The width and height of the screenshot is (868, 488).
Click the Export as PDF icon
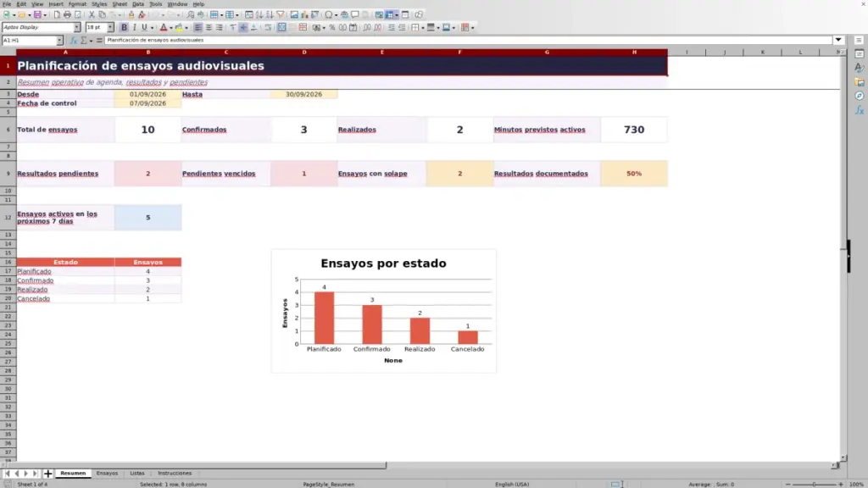pyautogui.click(x=57, y=15)
